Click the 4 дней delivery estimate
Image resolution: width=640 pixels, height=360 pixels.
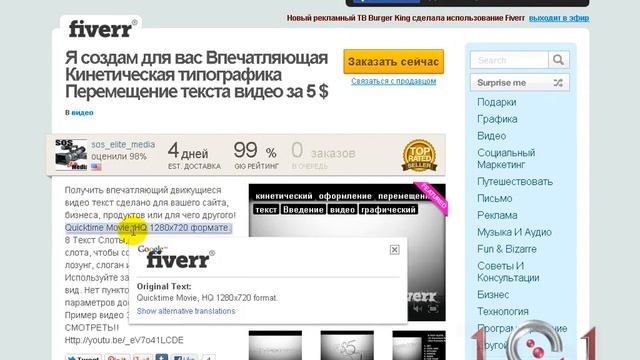188,151
